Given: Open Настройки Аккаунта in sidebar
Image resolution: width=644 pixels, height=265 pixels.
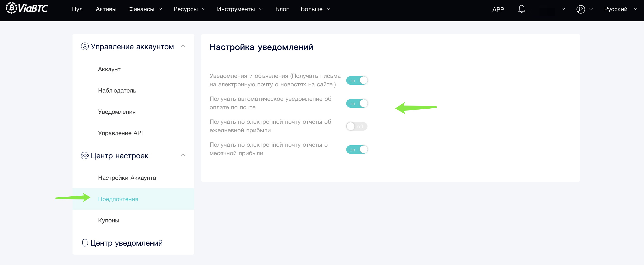Looking at the screenshot, I should tap(127, 178).
